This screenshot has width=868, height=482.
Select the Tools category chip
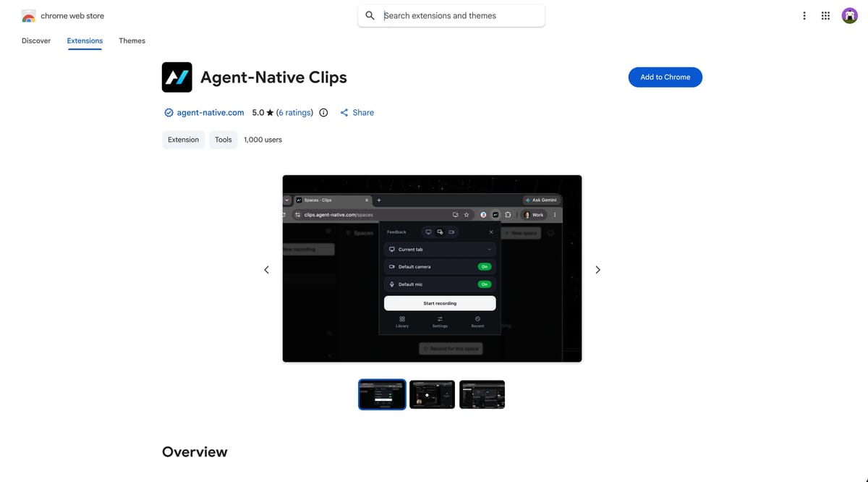tap(224, 140)
